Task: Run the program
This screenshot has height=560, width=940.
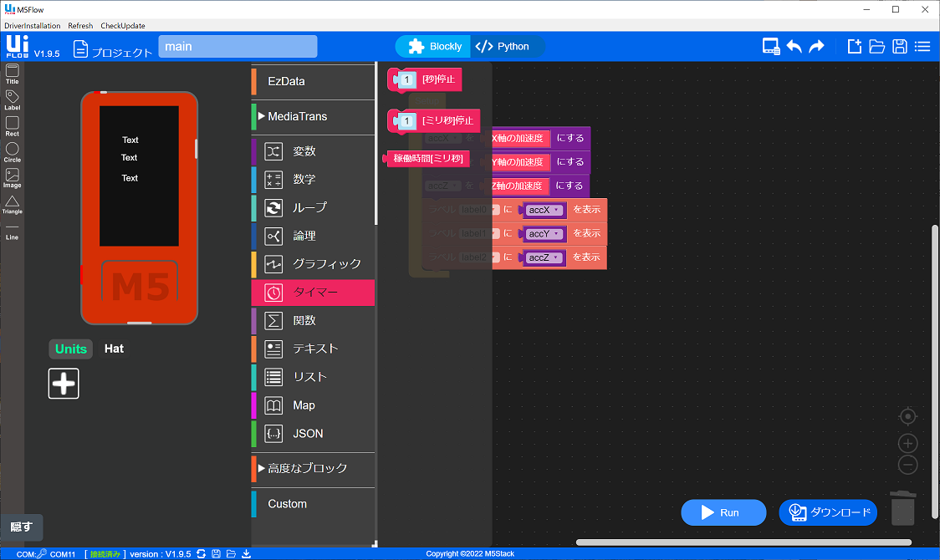Action: click(x=723, y=512)
